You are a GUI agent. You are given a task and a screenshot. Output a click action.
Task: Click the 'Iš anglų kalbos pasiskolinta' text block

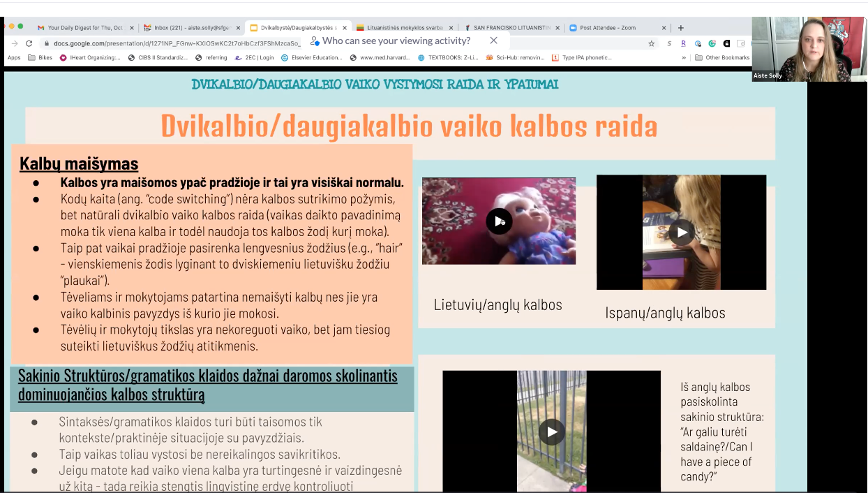(x=722, y=432)
